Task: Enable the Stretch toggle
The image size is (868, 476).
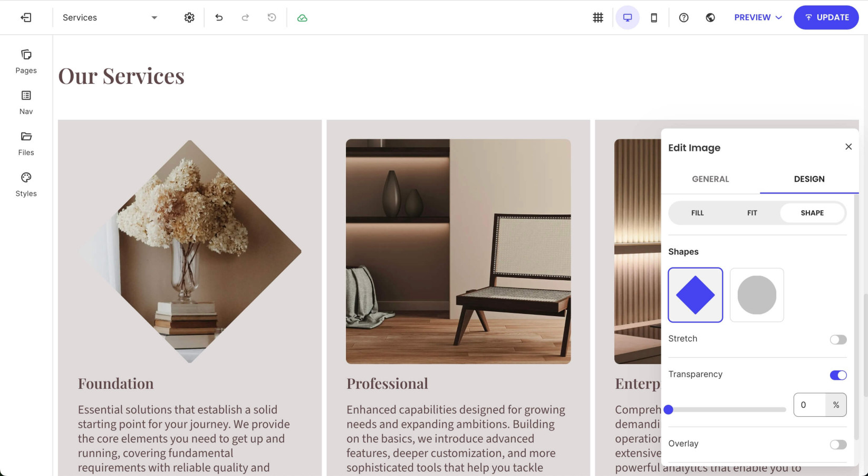Action: point(838,339)
